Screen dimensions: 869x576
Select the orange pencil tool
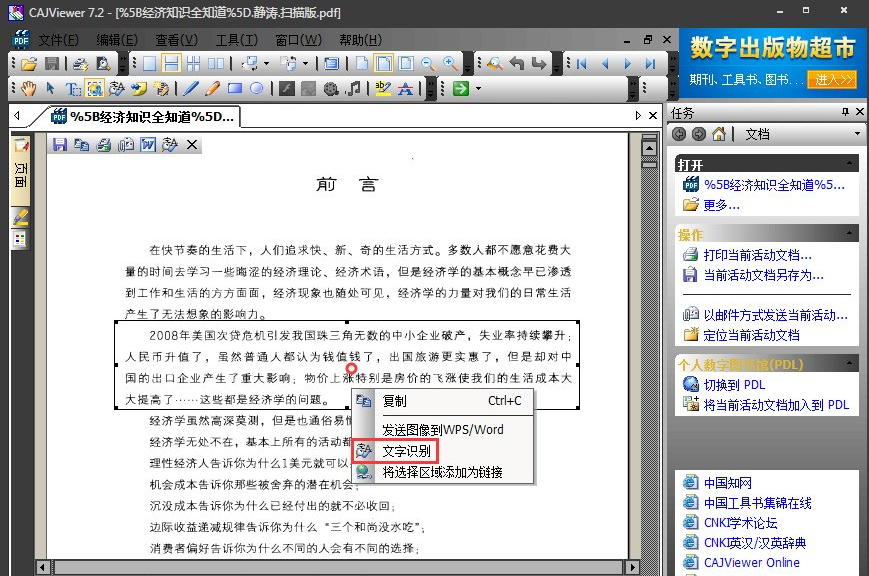click(x=213, y=88)
